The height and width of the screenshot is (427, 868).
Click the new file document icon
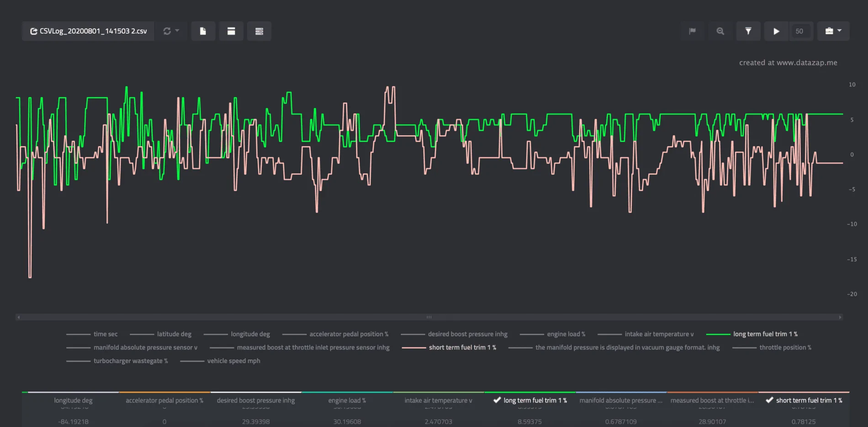click(203, 31)
